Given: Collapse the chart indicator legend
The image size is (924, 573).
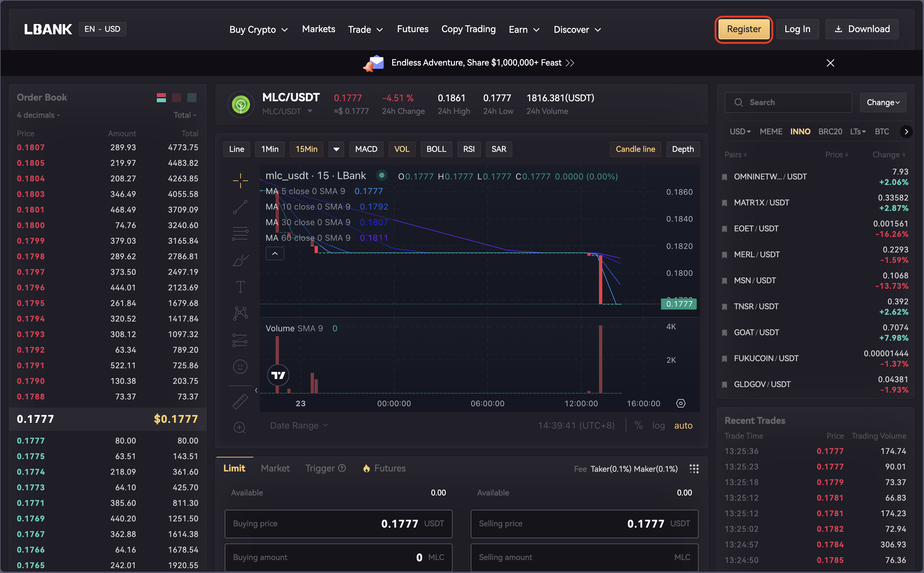Looking at the screenshot, I should pyautogui.click(x=275, y=253).
